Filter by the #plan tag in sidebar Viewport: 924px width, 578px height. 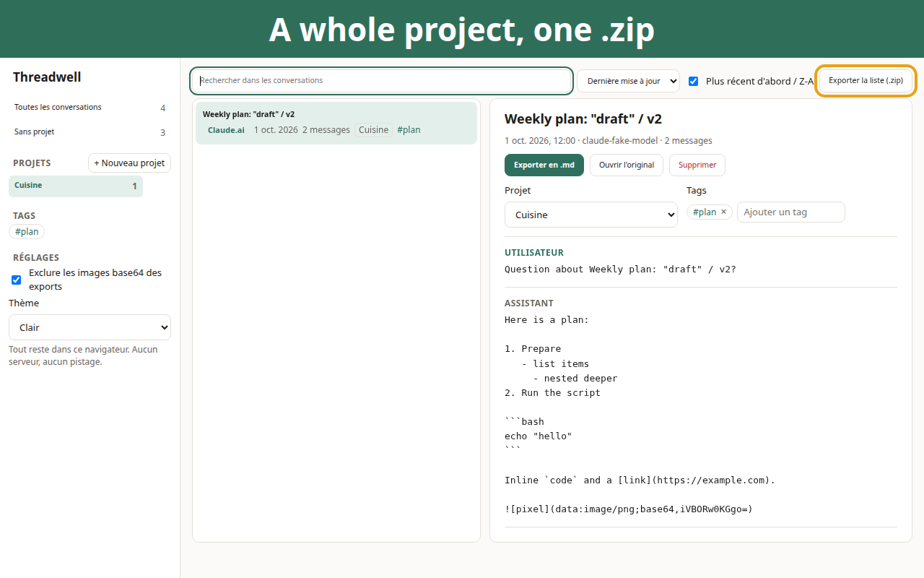click(x=27, y=232)
